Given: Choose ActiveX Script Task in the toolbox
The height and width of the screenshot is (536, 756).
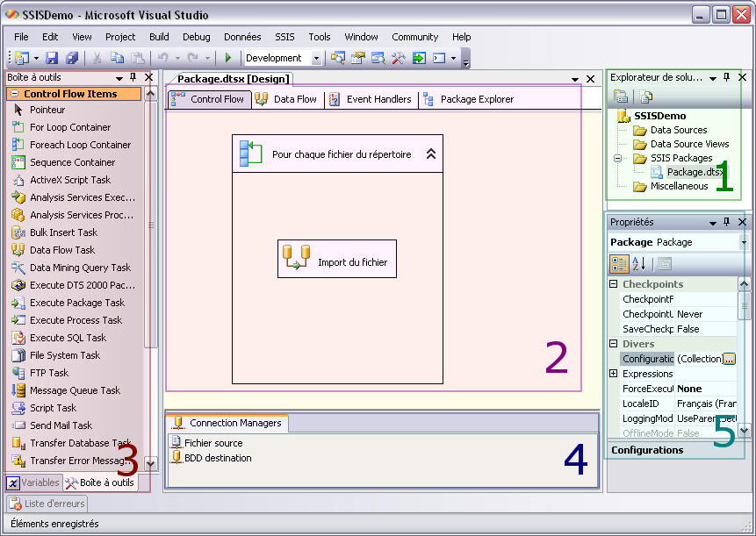Looking at the screenshot, I should (71, 180).
